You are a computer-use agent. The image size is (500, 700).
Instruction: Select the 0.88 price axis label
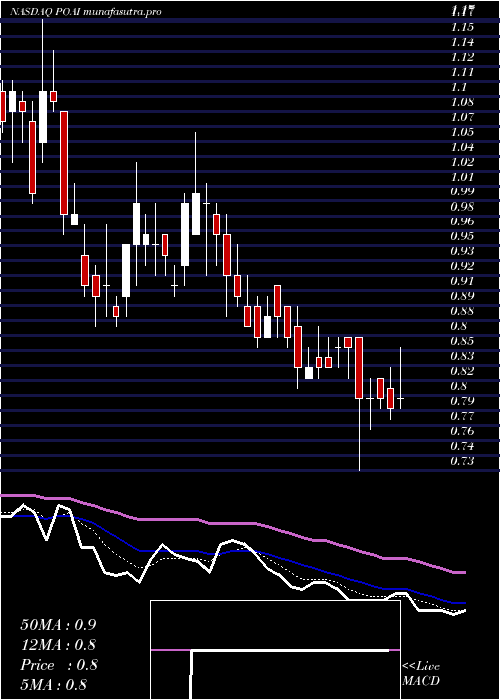click(462, 311)
